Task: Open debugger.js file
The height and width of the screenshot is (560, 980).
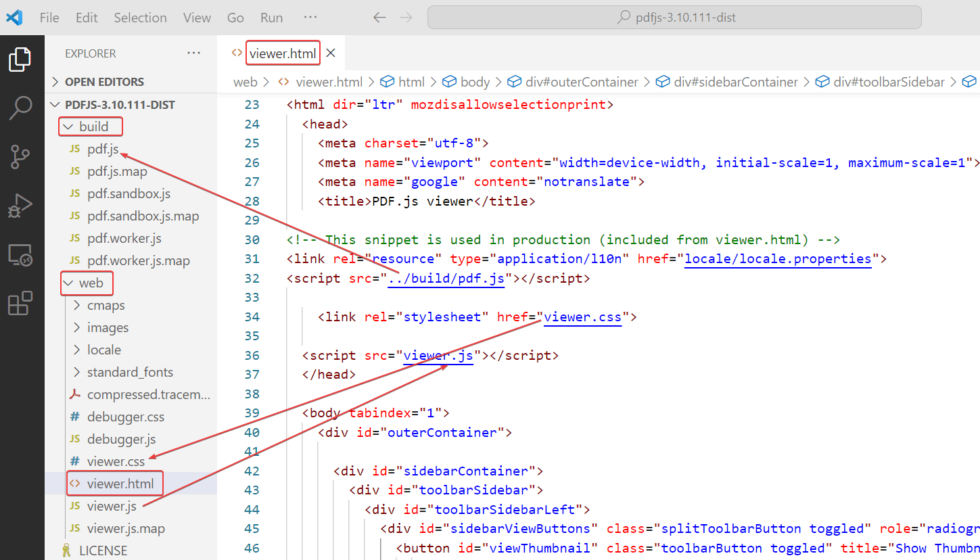Action: [131, 439]
